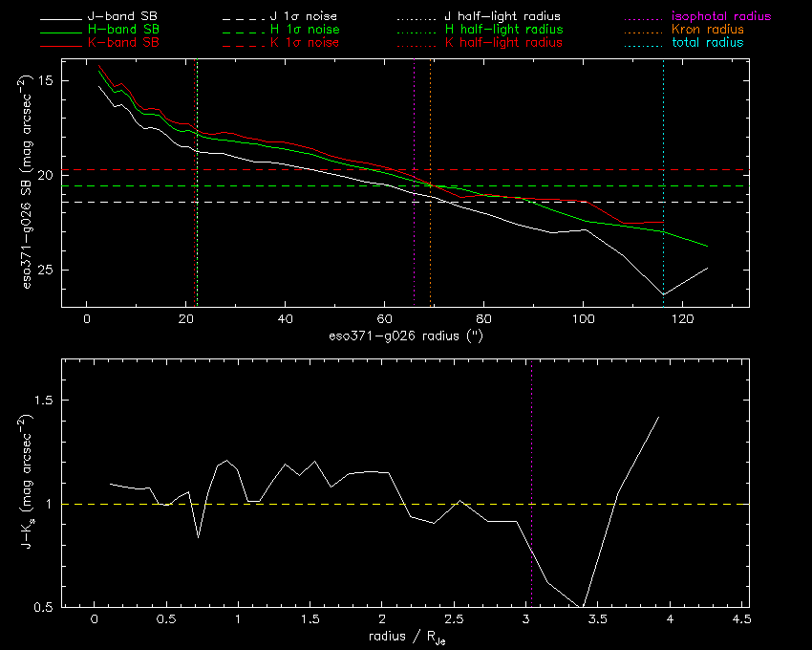Click the J half-light radius legend text
This screenshot has width=812, height=650.
click(x=502, y=16)
